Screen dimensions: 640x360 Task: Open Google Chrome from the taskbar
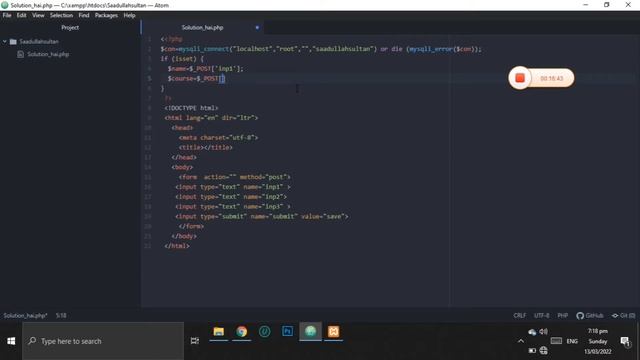pyautogui.click(x=242, y=331)
